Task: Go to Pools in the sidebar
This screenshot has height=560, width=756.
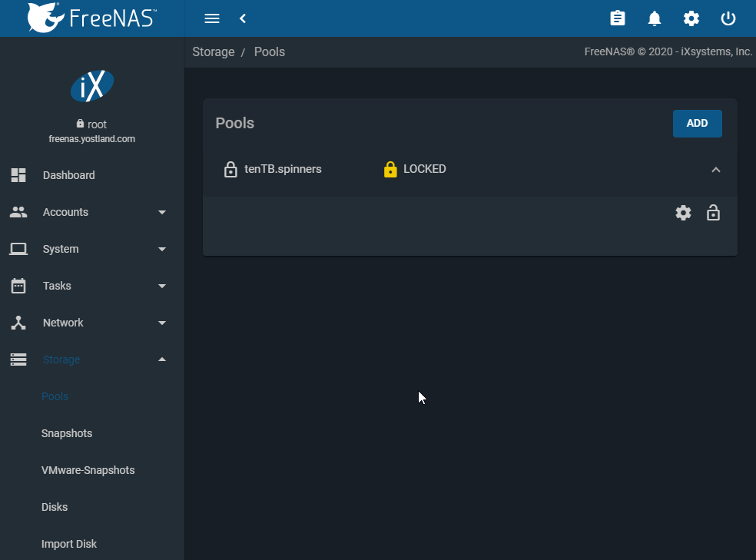Action: [55, 396]
